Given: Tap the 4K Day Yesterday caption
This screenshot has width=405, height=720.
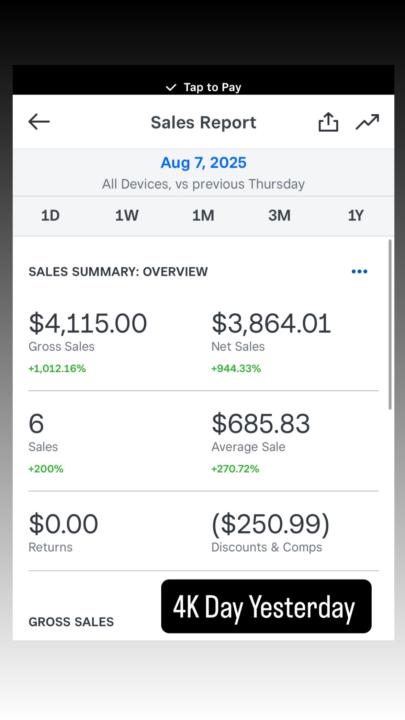Looking at the screenshot, I should click(x=266, y=606).
